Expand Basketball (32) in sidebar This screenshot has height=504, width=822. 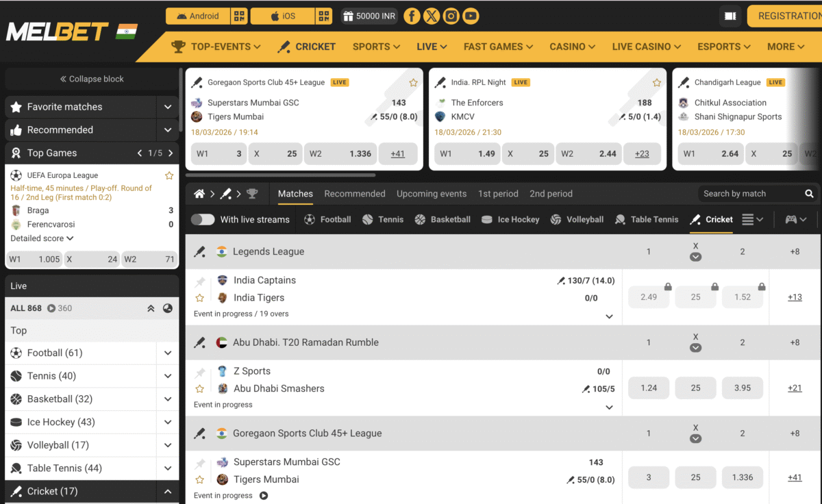pos(168,399)
